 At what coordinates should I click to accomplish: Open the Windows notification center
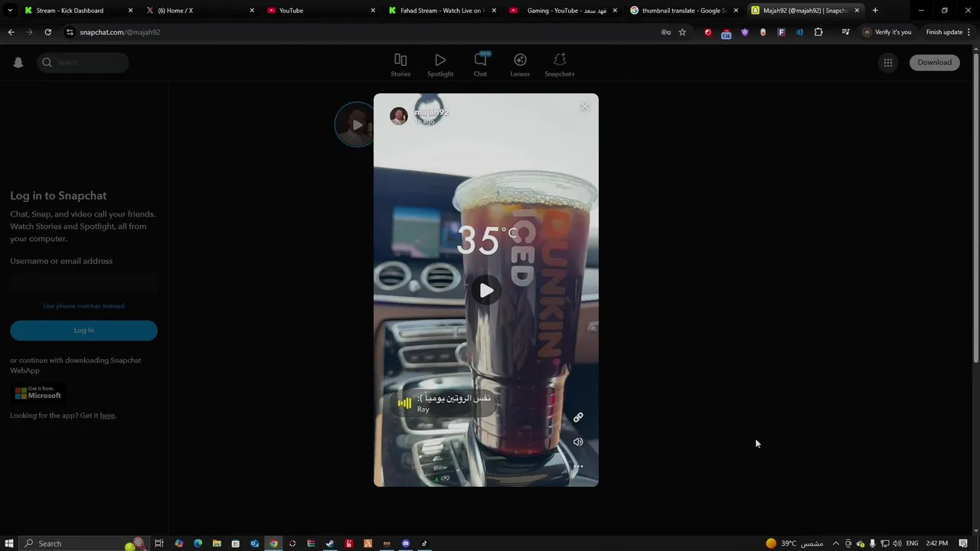click(963, 543)
